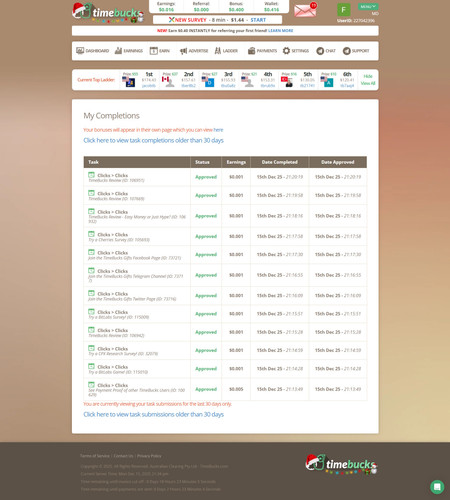Viewport: 450px width, 500px height.
Task: Click 6th place ladder teal A avatar
Action: coord(328,82)
